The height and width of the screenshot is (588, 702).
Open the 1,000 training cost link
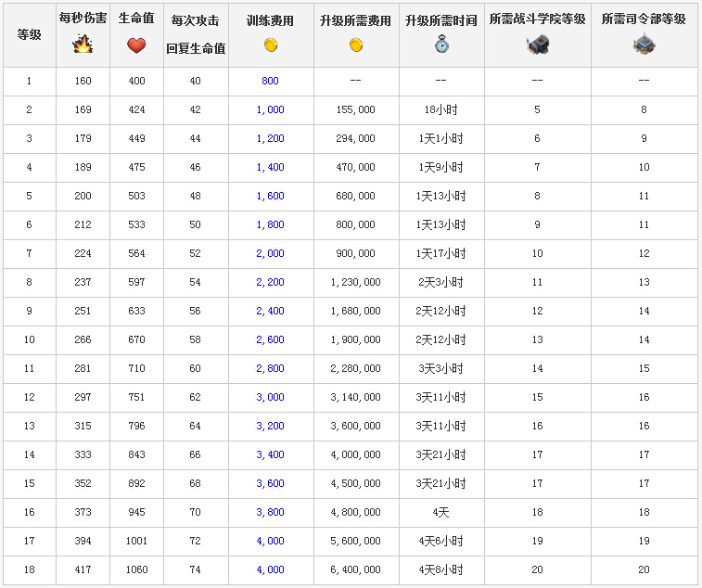270,110
